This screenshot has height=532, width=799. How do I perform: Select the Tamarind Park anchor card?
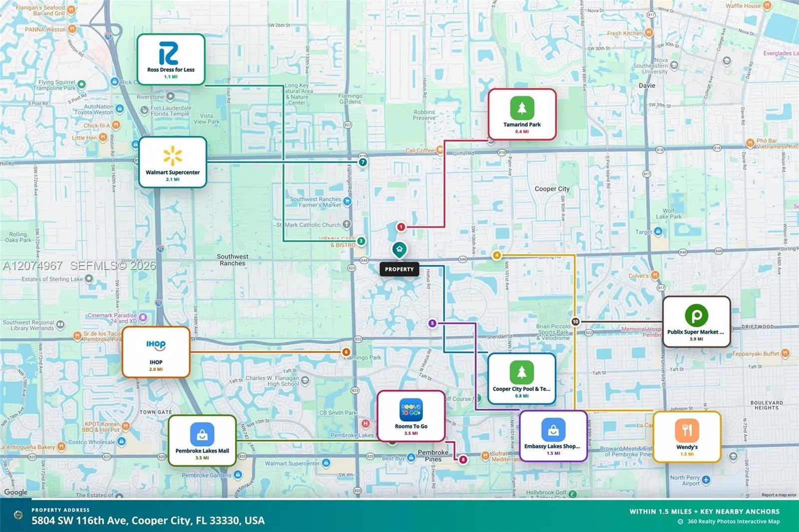(522, 114)
